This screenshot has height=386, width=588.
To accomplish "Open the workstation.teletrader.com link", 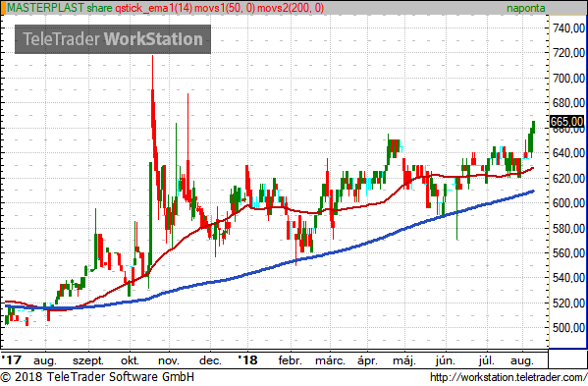I will [508, 377].
